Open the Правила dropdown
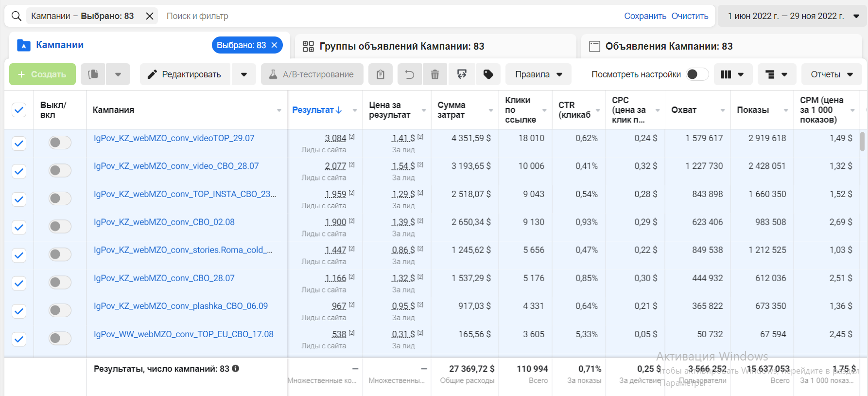868x396 pixels. (538, 74)
